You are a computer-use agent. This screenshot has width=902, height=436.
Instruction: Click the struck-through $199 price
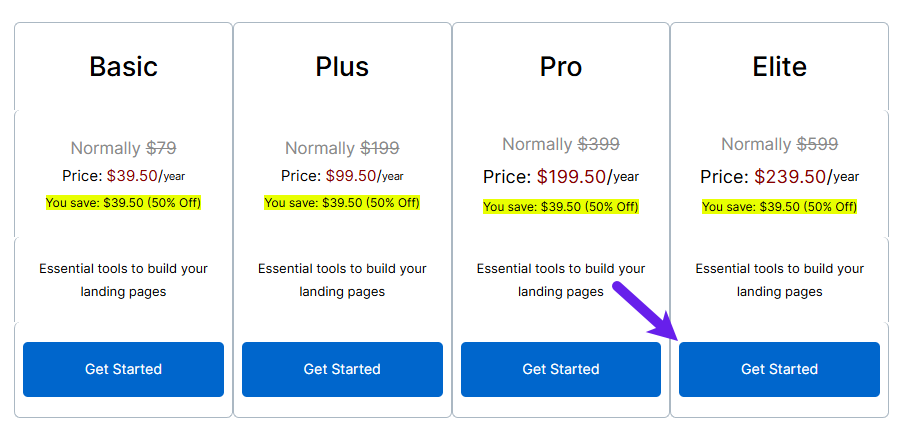coord(380,148)
